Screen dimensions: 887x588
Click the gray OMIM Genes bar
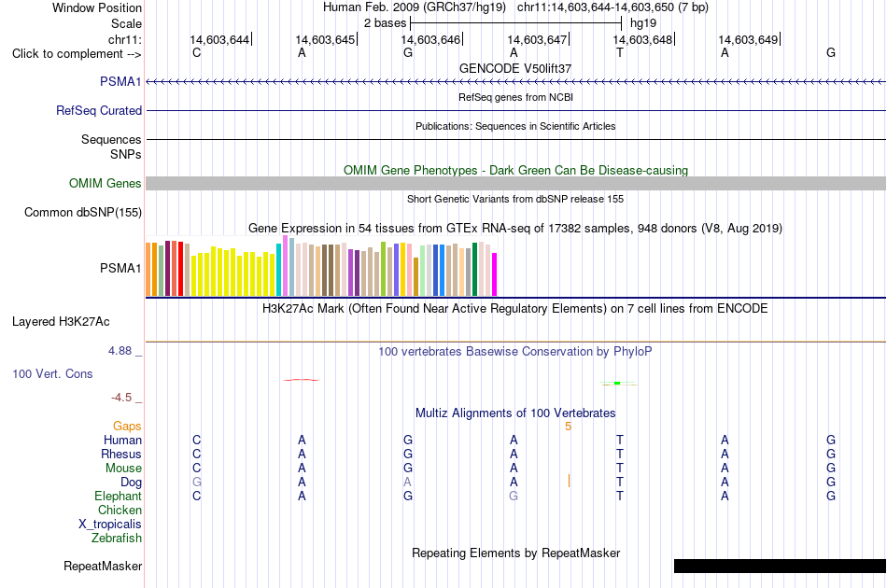click(x=515, y=183)
